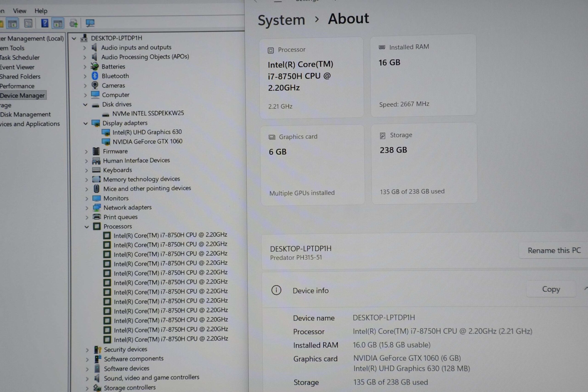Screen dimensions: 588x392
Task: Select Event Viewer in the console tree
Action: pos(17,67)
